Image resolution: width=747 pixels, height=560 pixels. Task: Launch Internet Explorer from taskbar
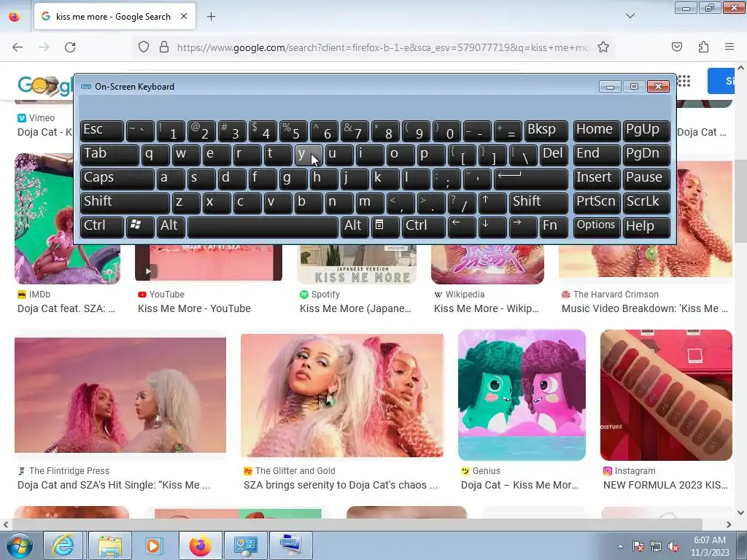click(x=63, y=545)
